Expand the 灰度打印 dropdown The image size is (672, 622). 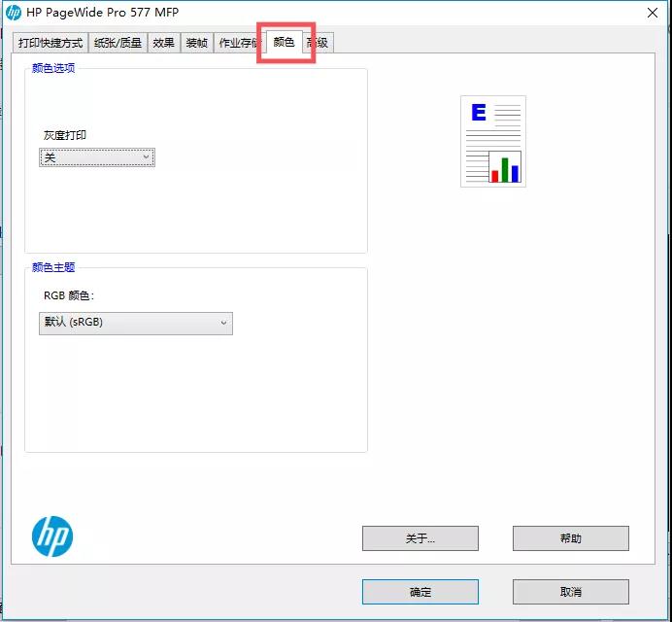(x=97, y=157)
